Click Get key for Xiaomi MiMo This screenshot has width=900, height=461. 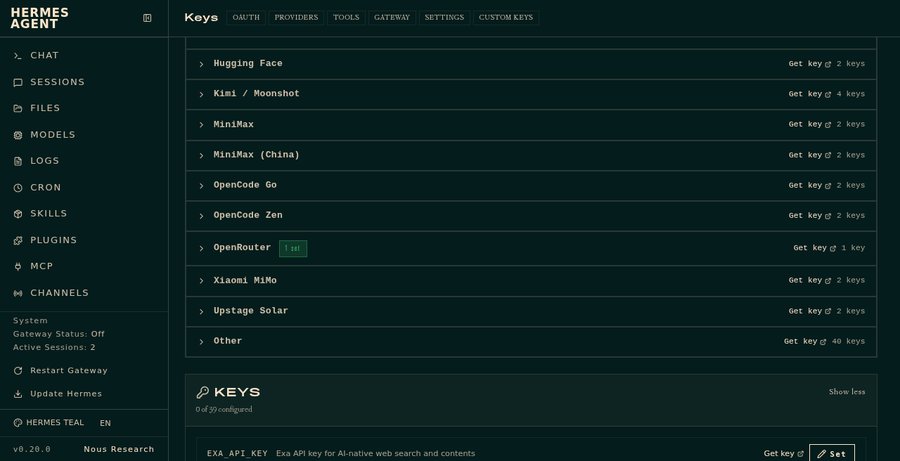coord(809,281)
